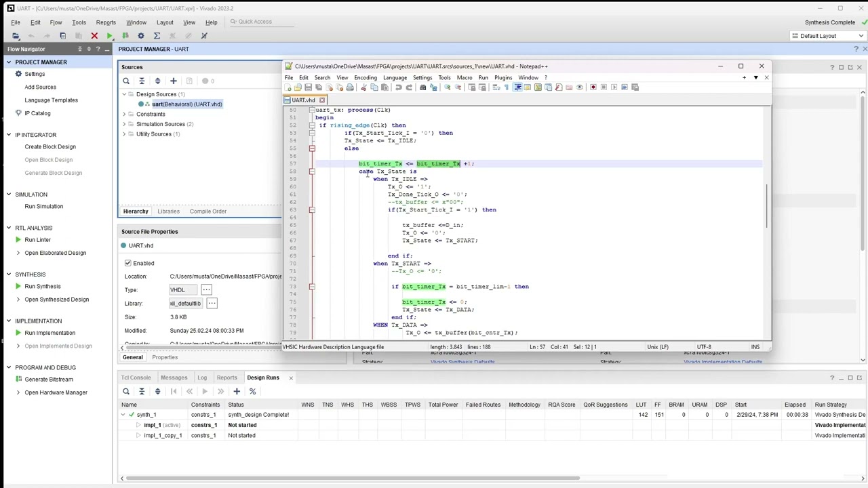Open Plugins menu in Notepad++
The width and height of the screenshot is (868, 488).
[503, 77]
